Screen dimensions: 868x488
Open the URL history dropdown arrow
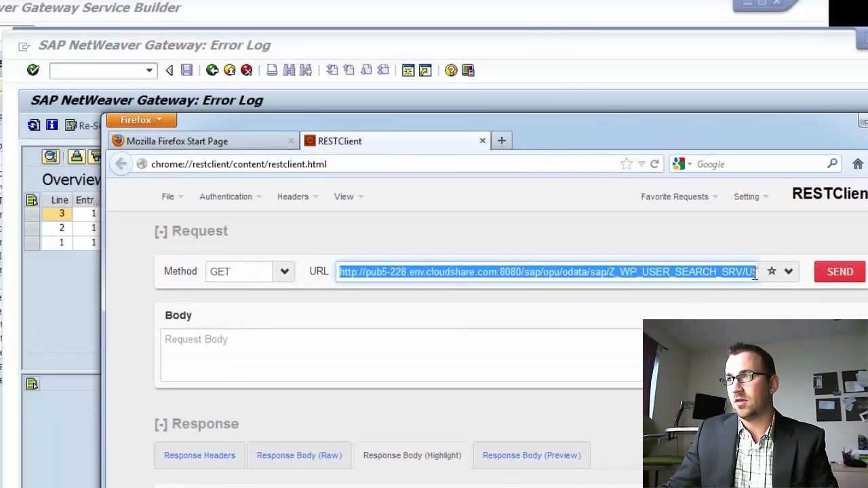(x=788, y=271)
